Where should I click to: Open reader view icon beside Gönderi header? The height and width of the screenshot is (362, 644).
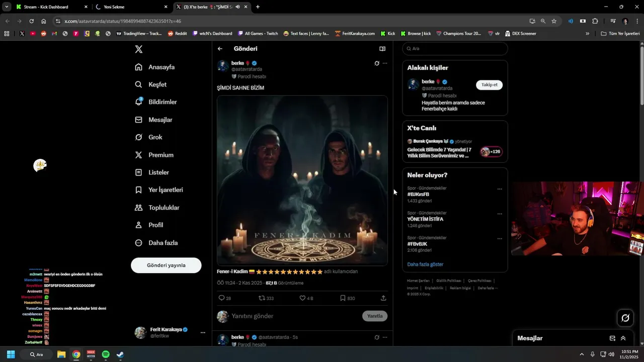tap(382, 49)
